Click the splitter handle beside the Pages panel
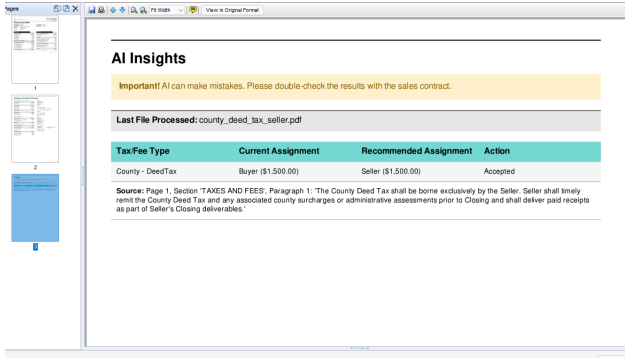The image size is (632, 361). pyautogui.click(x=83, y=176)
